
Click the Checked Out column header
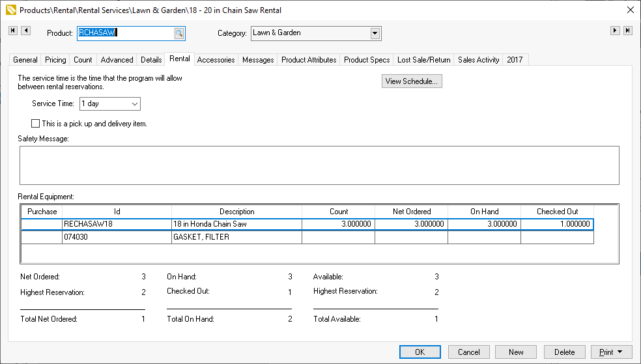[x=557, y=212]
